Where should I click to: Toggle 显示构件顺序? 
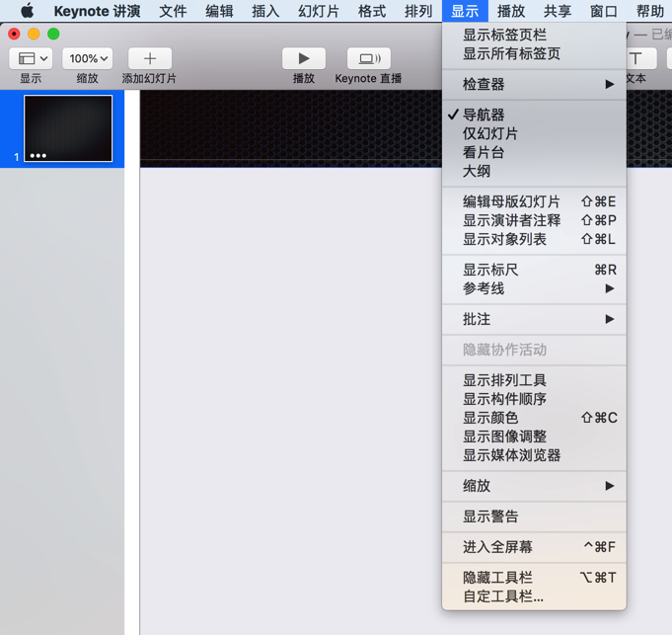(534, 399)
